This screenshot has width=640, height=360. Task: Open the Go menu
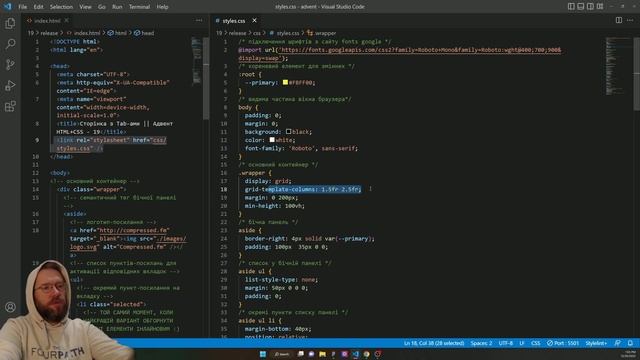102,7
